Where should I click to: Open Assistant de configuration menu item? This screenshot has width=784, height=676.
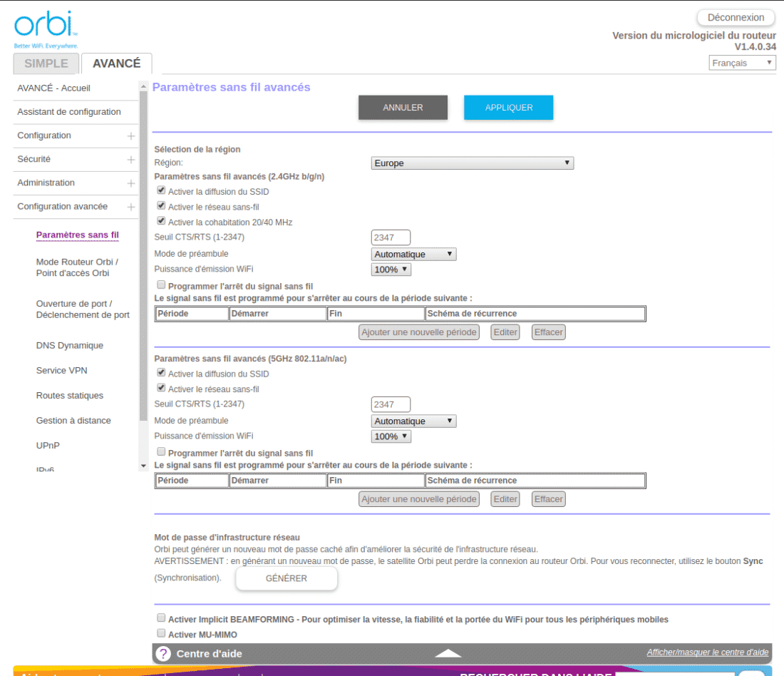tap(69, 111)
